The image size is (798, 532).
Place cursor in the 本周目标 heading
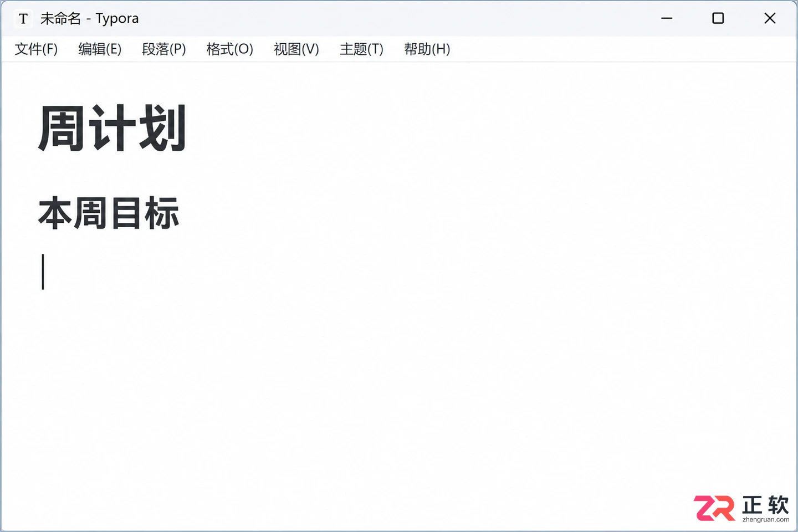(x=109, y=213)
